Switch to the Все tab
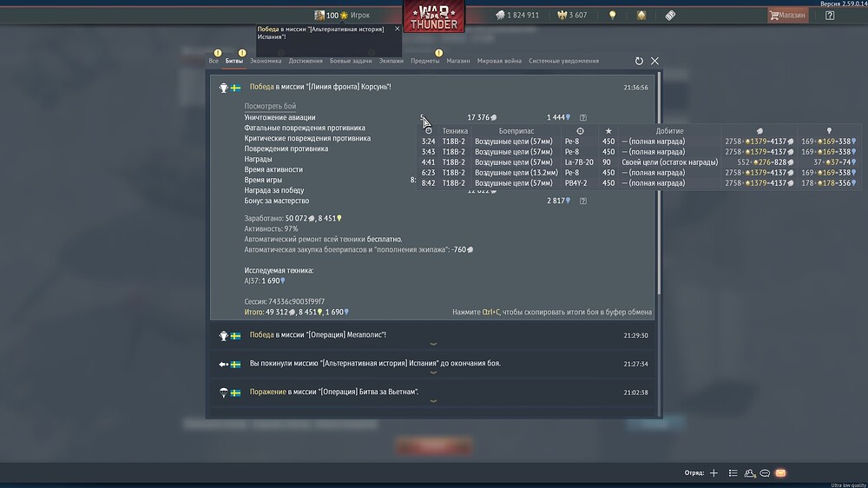The width and height of the screenshot is (868, 488). point(214,61)
